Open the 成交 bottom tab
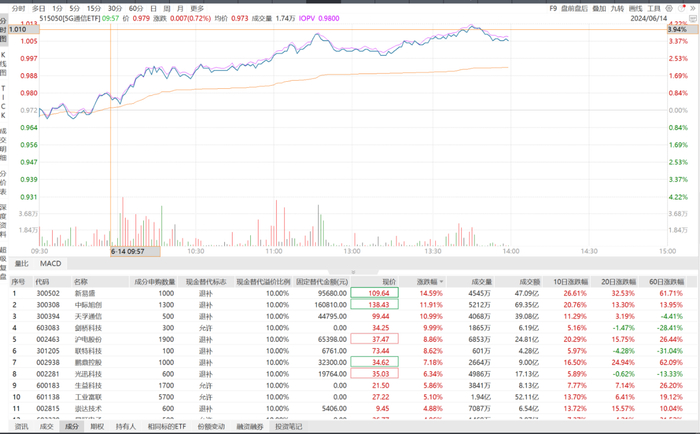Viewport: 700px width, 434px height. pos(46,426)
